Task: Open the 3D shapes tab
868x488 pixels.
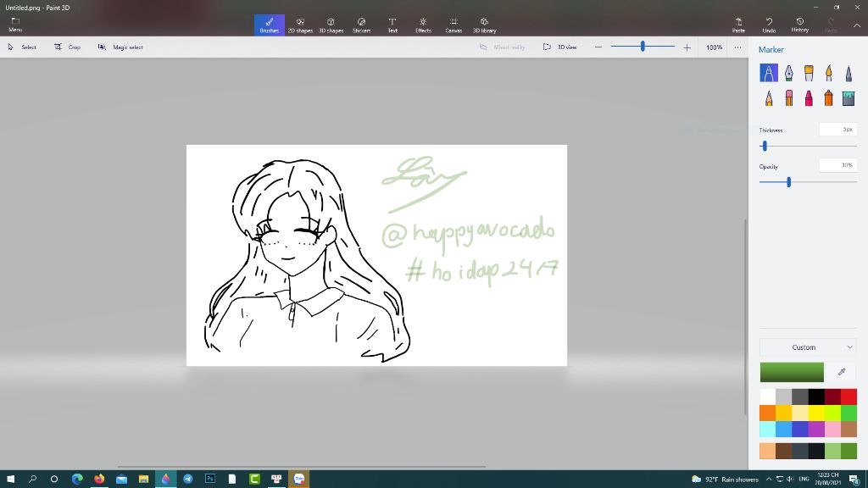Action: click(x=331, y=25)
